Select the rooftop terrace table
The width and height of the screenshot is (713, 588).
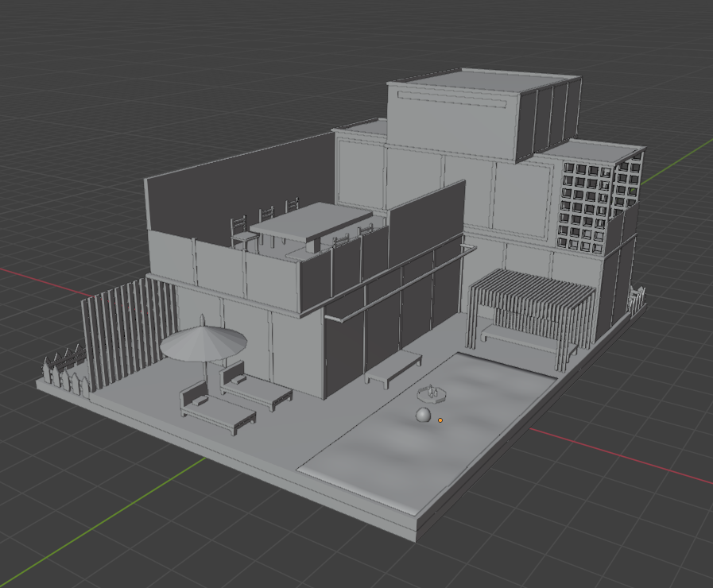pyautogui.click(x=312, y=224)
